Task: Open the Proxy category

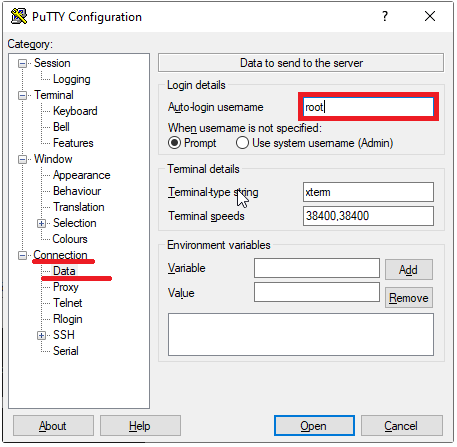Action: [66, 287]
